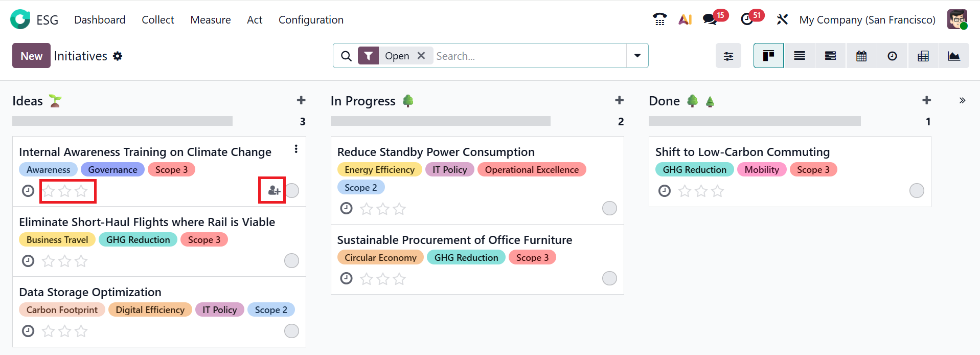Expand the folded column with double chevron
Screen dimensions: 980x355
click(962, 101)
